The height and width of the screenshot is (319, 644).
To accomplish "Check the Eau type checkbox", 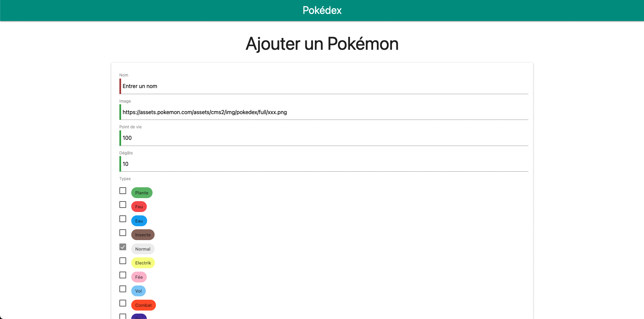I will pos(123,219).
